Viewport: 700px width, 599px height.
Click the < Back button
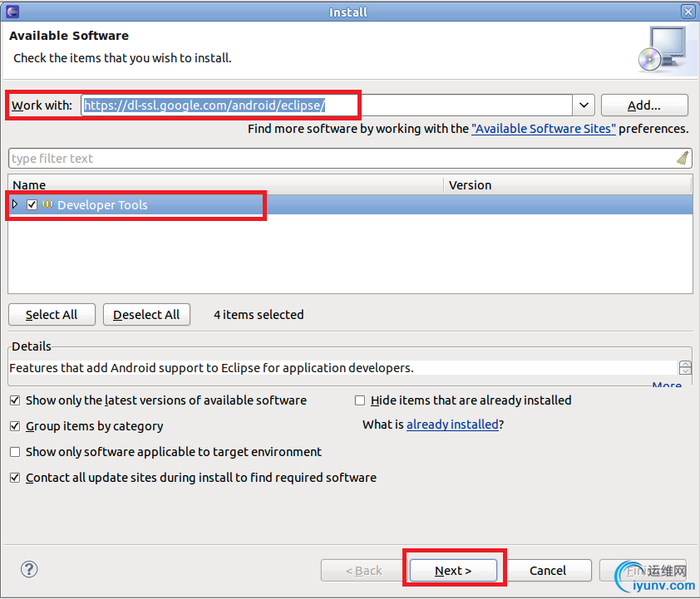[364, 571]
